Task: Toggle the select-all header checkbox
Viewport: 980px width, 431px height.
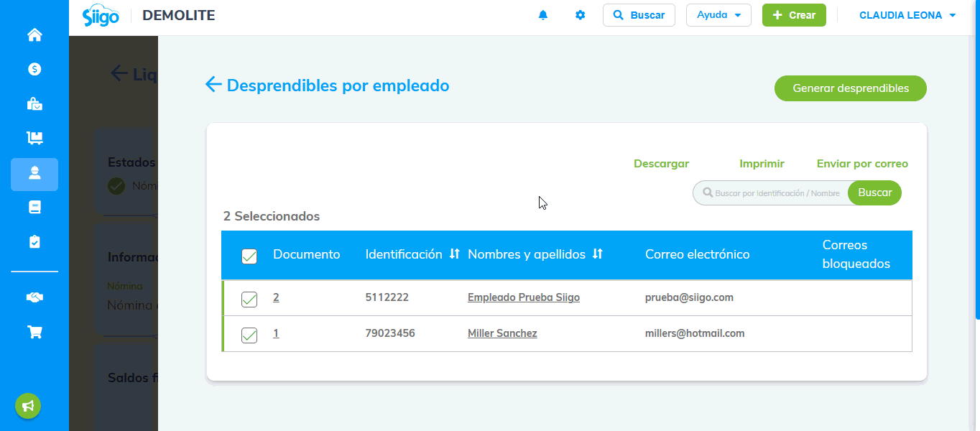Action: coord(249,256)
